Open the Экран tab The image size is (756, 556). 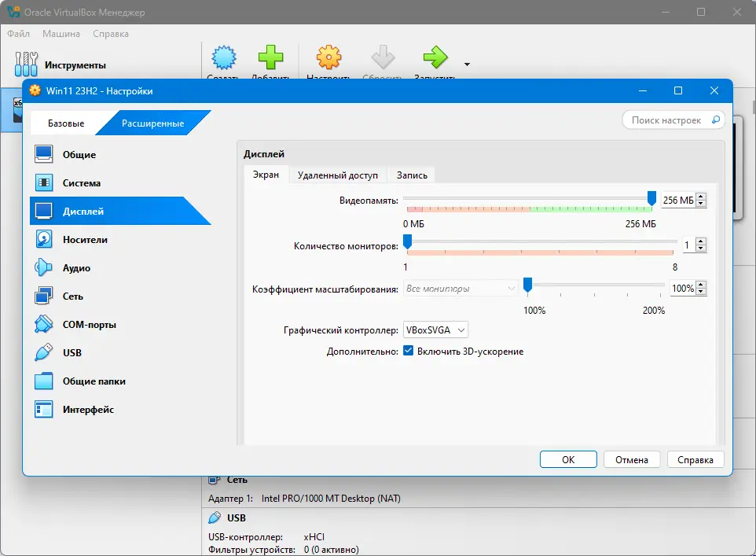[266, 175]
